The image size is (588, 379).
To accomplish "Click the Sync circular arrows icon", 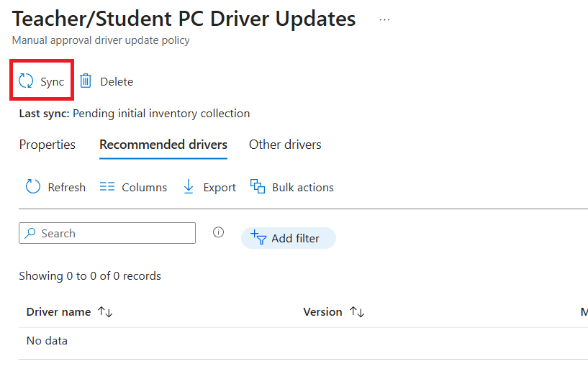I will 26,81.
